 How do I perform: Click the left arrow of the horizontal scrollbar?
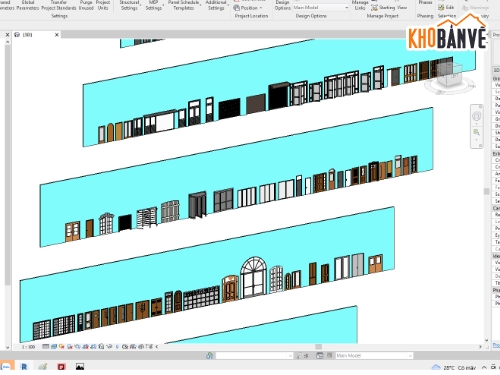coord(157,347)
